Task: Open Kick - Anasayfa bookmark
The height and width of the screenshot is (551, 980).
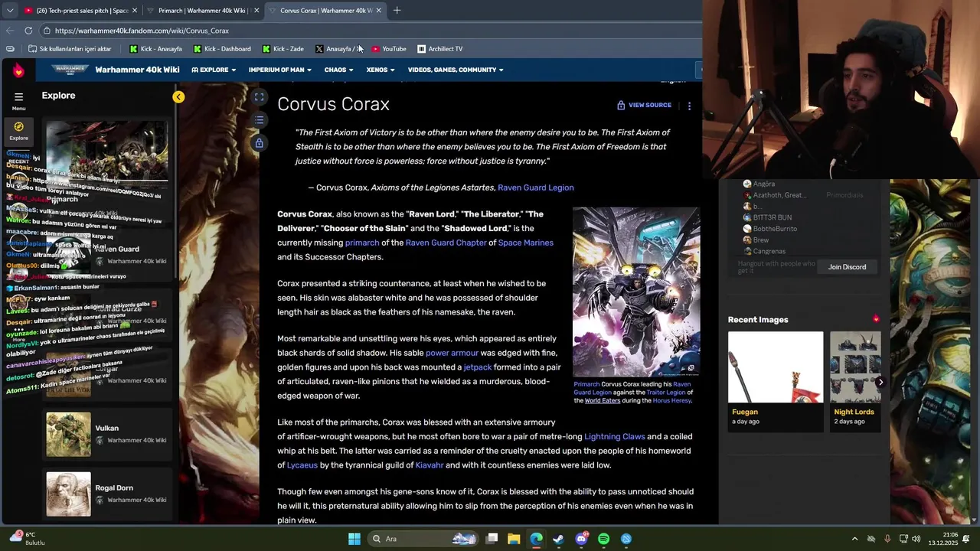Action: 155,49
